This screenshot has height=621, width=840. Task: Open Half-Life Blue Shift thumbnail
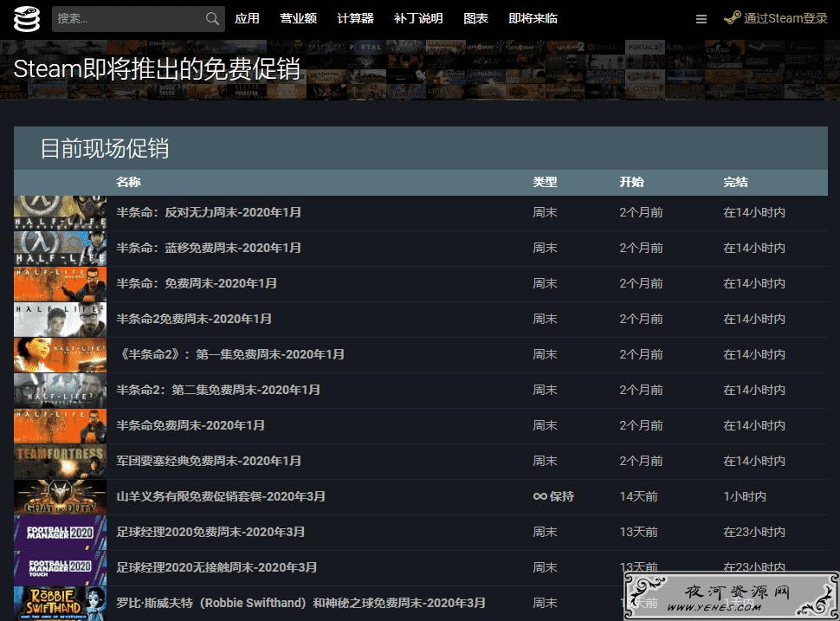point(60,249)
